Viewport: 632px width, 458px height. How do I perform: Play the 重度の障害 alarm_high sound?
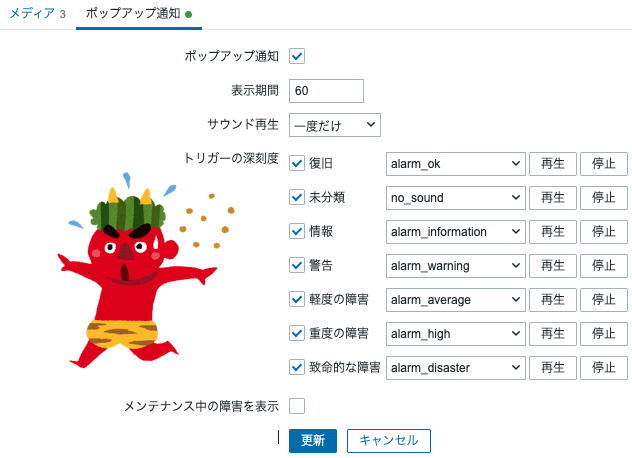point(553,334)
